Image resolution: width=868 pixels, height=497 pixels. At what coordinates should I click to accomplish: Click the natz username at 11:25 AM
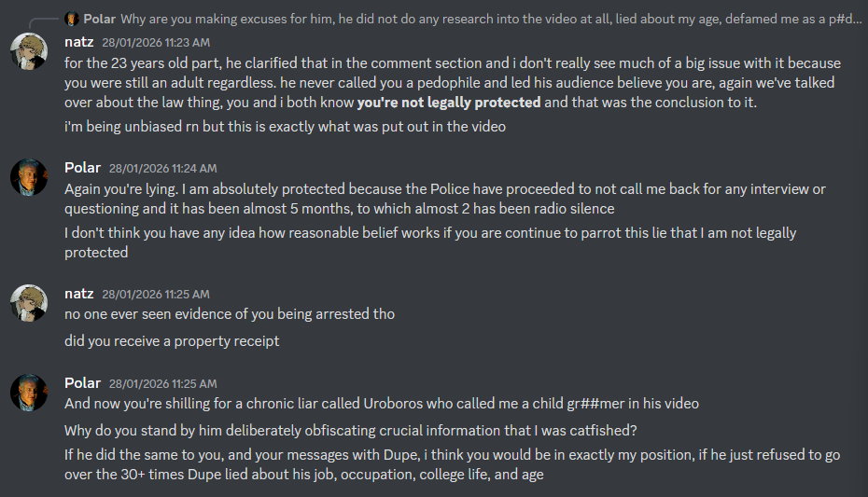click(79, 294)
